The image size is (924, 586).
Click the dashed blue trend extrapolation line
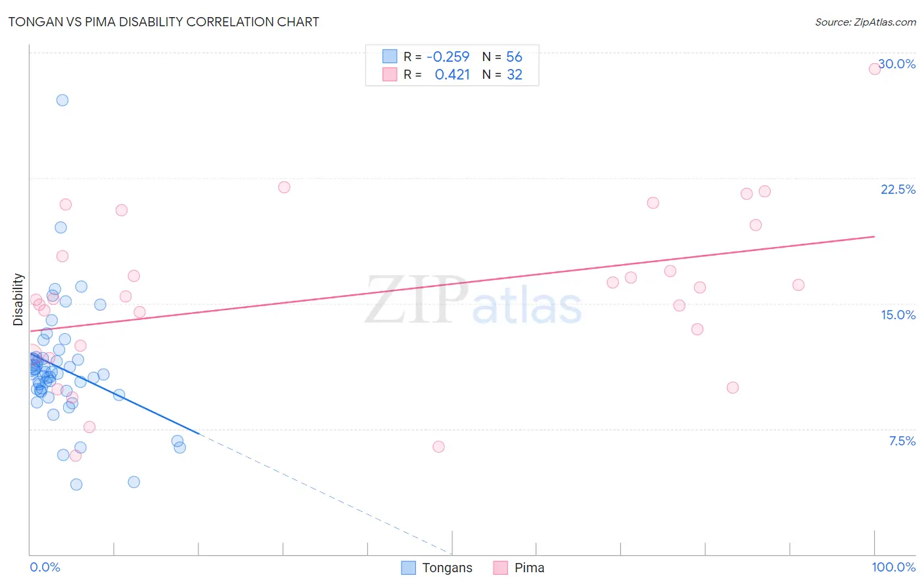point(325,494)
